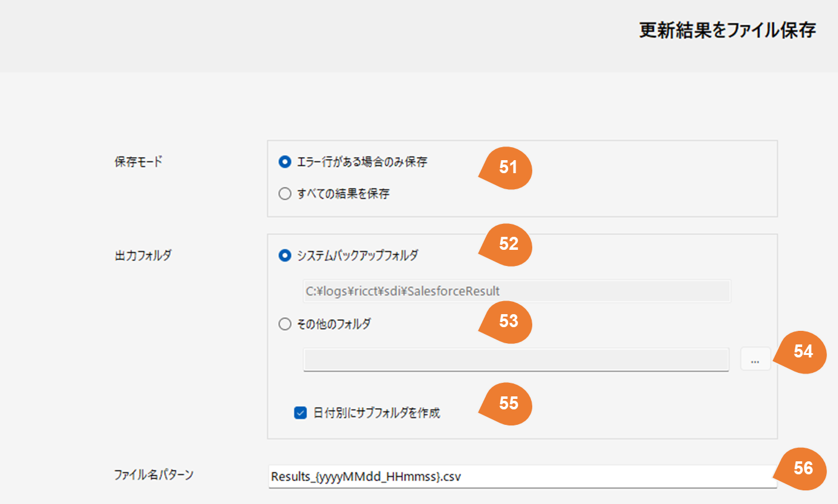Open folder browser with "..." button
This screenshot has width=838, height=504.
(x=754, y=359)
